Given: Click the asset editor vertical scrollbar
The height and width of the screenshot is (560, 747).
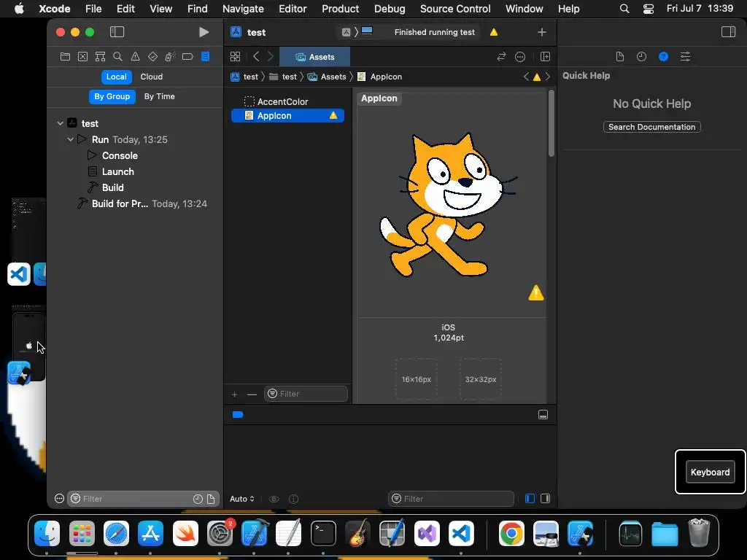Looking at the screenshot, I should (551, 122).
